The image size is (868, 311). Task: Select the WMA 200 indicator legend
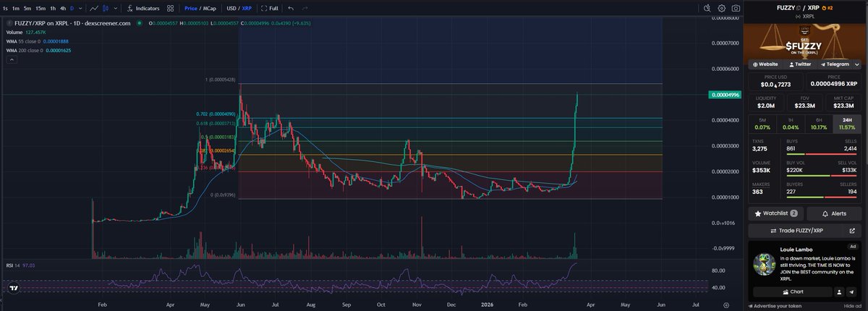point(37,51)
